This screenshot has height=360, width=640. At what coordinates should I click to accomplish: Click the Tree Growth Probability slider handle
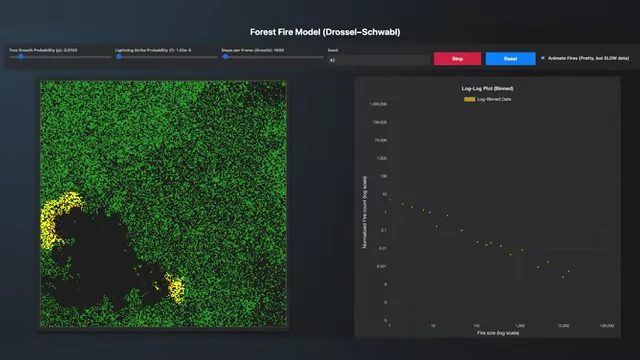[x=20, y=57]
